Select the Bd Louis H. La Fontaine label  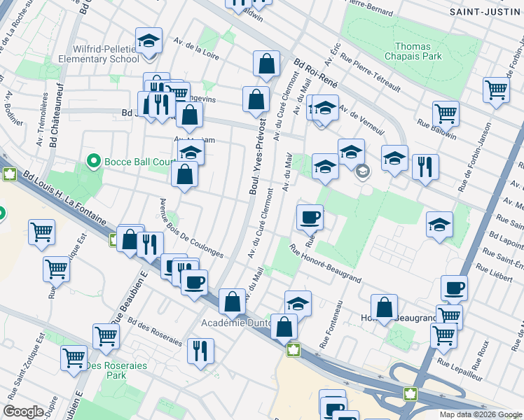click(65, 197)
